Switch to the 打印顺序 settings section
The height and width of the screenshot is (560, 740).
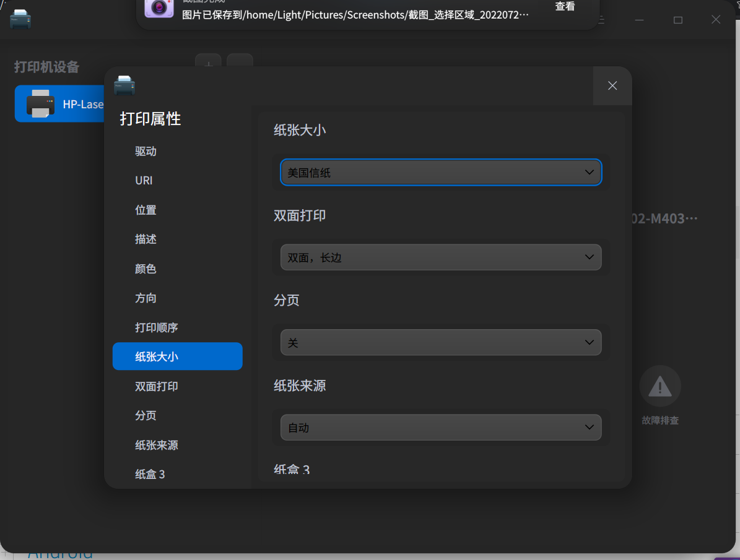point(156,327)
